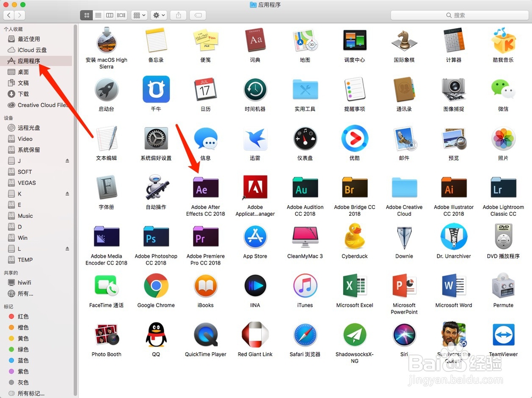Select the 系统偏好设置 gear icon
Image resolution: width=532 pixels, height=398 pixels.
pyautogui.click(x=156, y=138)
